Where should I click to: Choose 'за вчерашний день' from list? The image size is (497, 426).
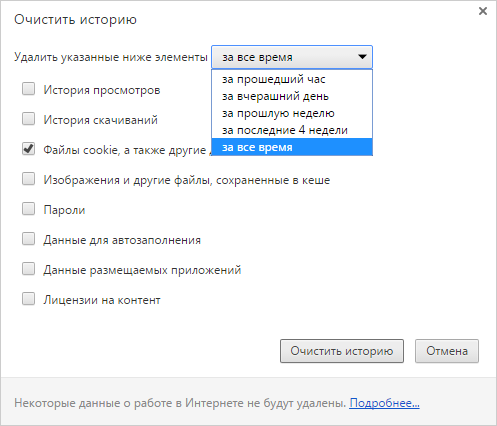(292, 96)
